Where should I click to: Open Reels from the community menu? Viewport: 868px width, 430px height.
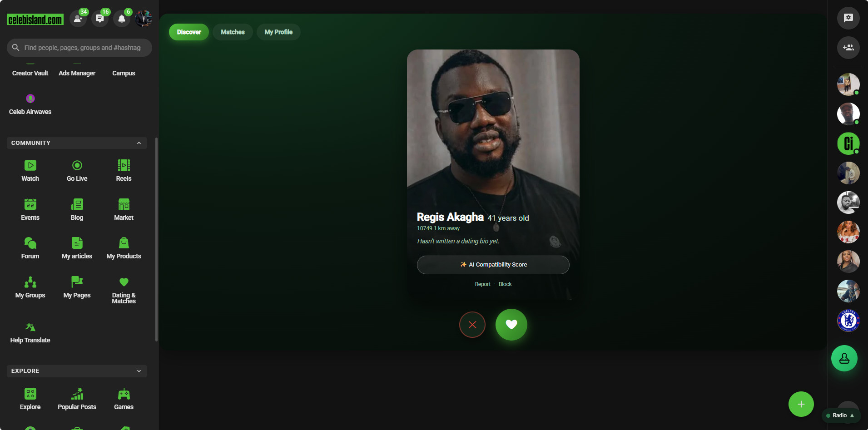pos(124,171)
